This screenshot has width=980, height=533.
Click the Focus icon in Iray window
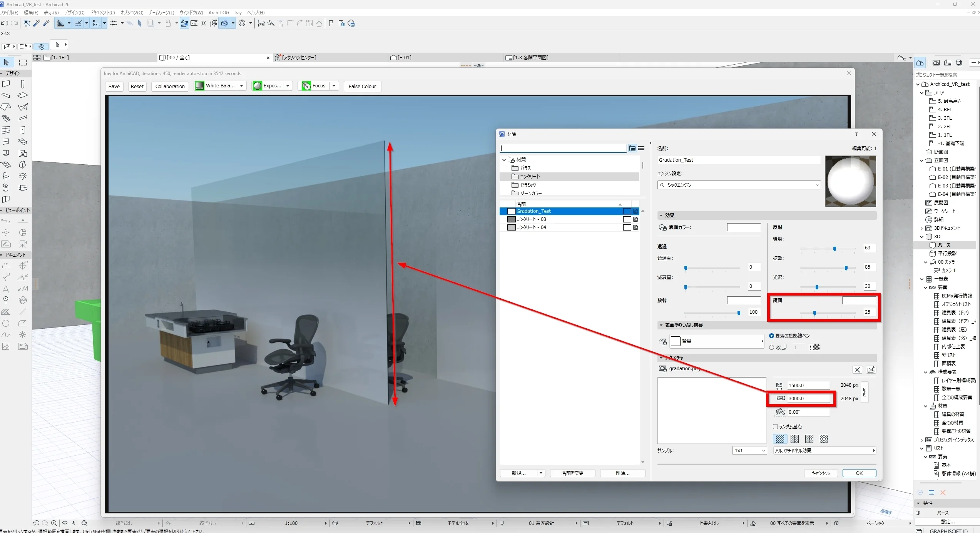[306, 86]
